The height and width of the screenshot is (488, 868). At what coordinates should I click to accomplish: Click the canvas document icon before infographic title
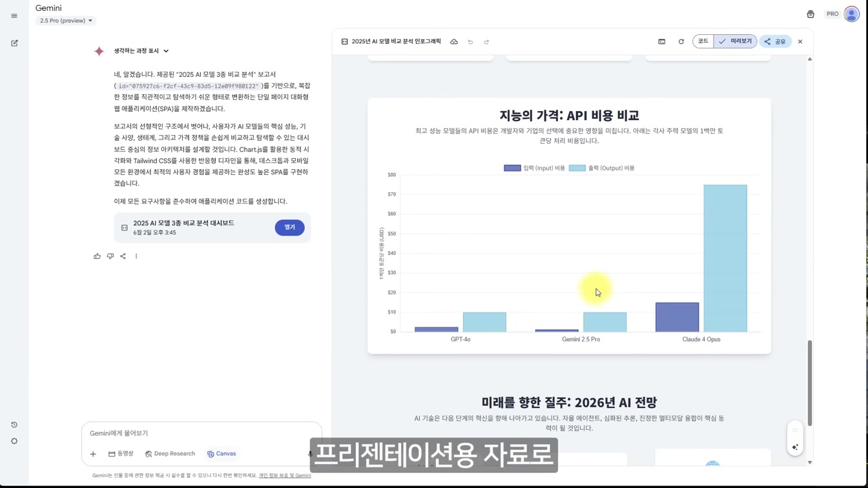[x=345, y=42]
